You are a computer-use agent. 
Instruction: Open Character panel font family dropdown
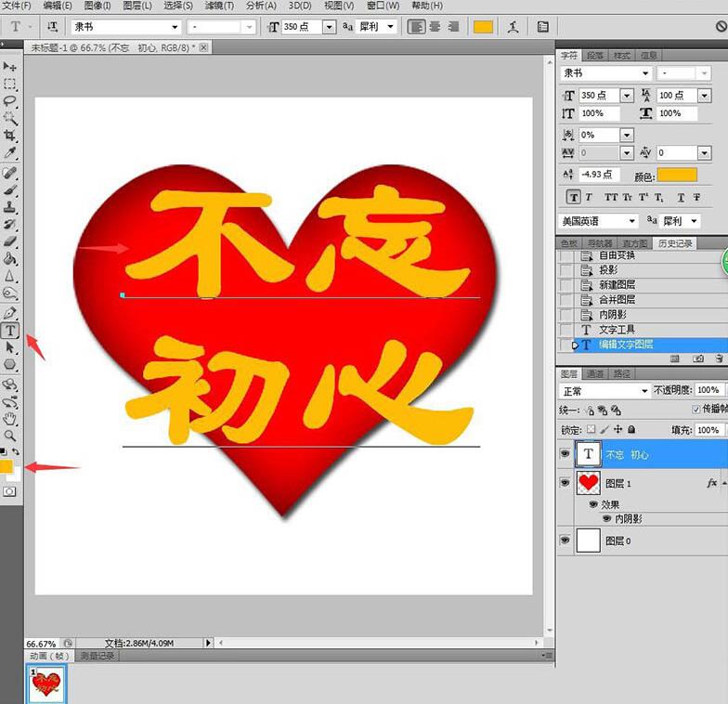coord(645,72)
